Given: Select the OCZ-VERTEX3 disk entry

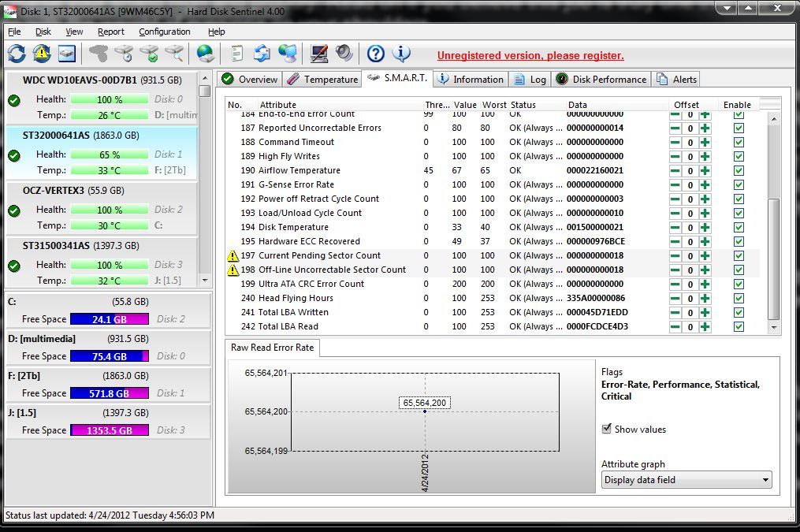Looking at the screenshot, I should pyautogui.click(x=101, y=207).
